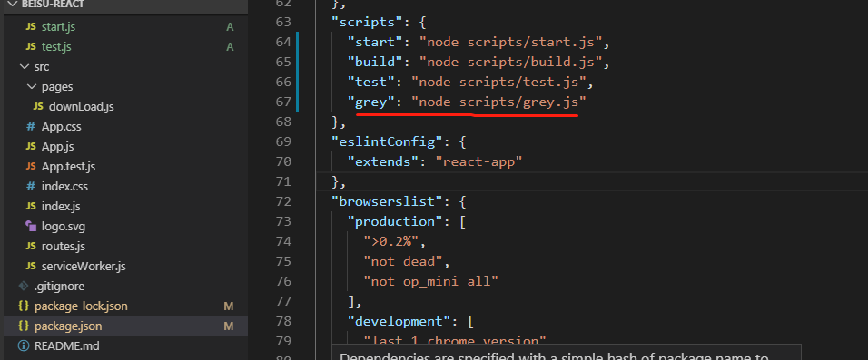
Task: Click the orange JS icon of App.test.js
Action: click(31, 167)
